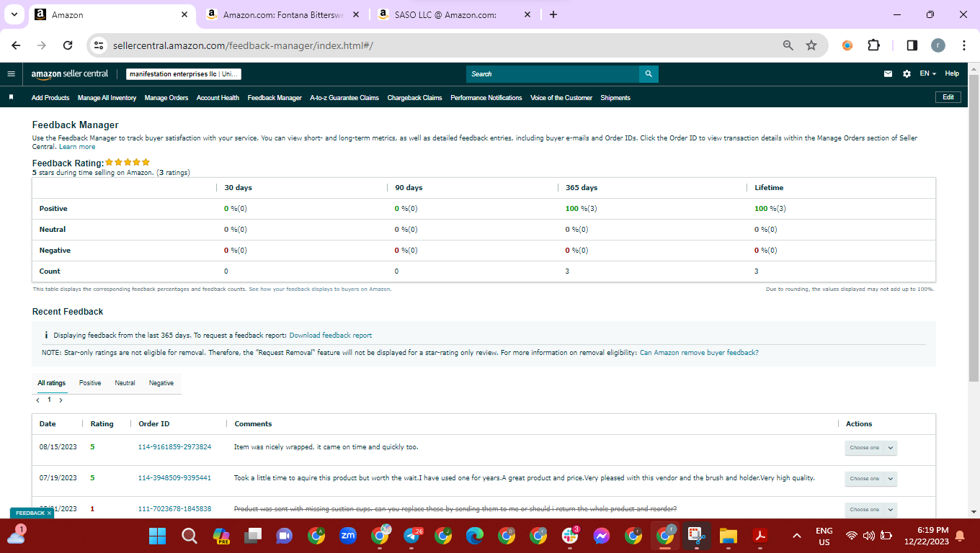Open A-to-z Guarantee Claims in the nav bar
Screen dimensions: 980x553
[344, 98]
